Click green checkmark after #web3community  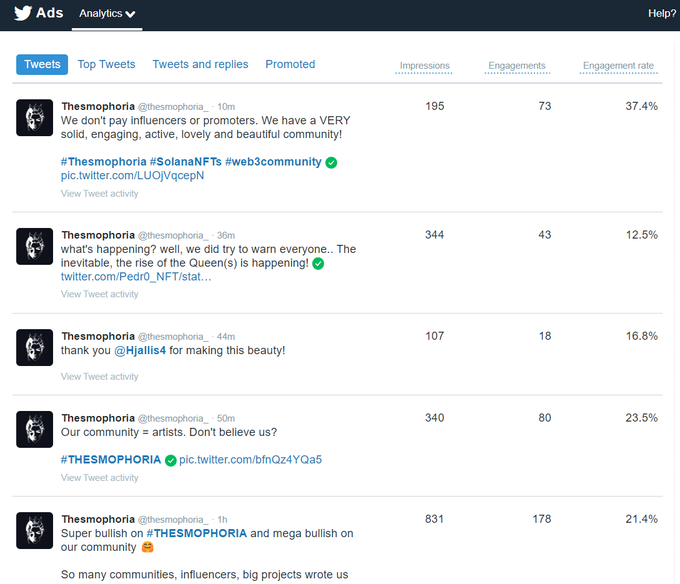(x=331, y=163)
